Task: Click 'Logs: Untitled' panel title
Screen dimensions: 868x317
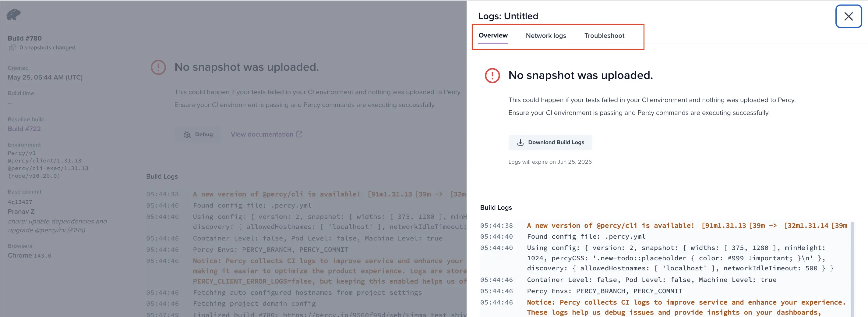Action: coord(508,16)
